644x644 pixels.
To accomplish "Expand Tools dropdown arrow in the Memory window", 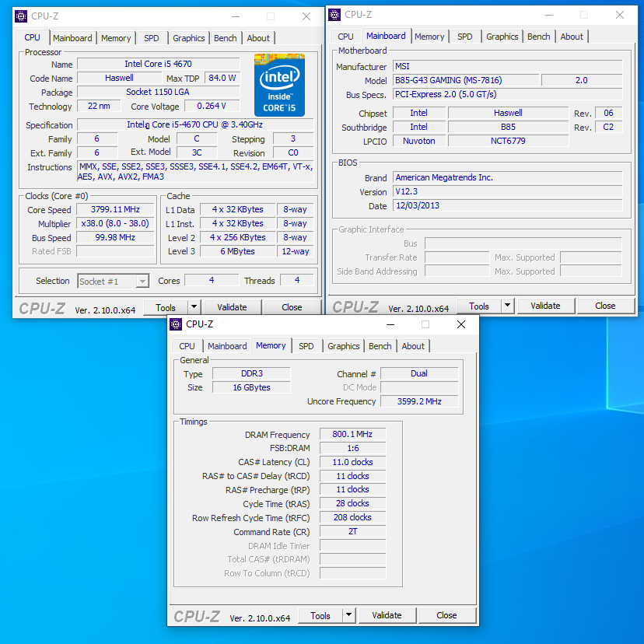I will point(348,615).
